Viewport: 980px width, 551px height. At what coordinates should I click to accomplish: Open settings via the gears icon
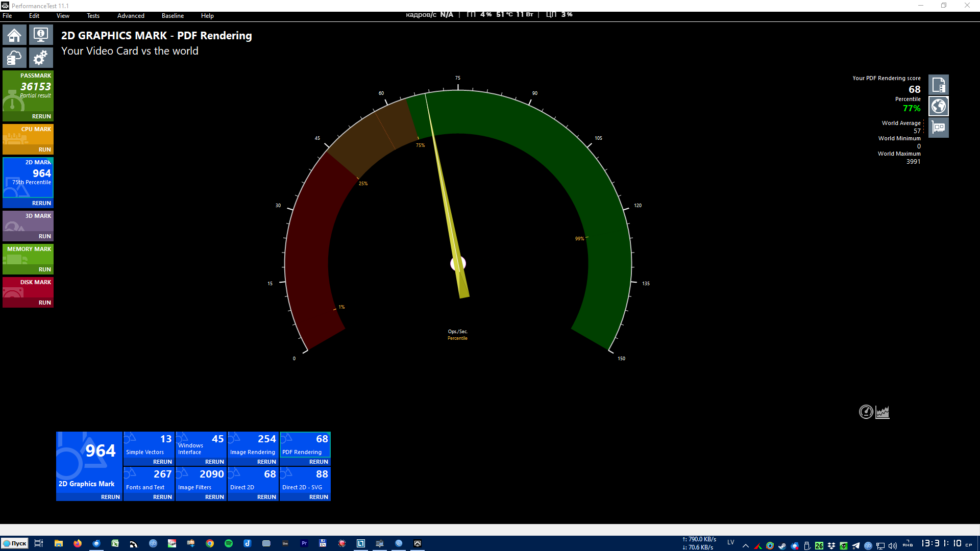tap(41, 58)
